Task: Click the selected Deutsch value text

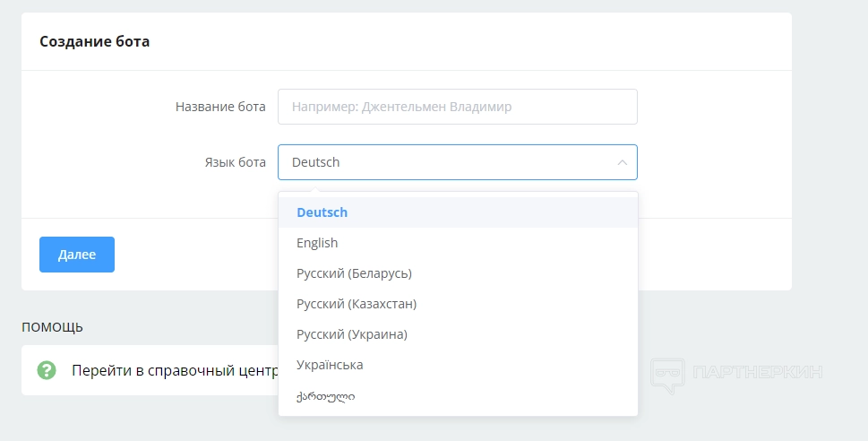Action: 316,162
